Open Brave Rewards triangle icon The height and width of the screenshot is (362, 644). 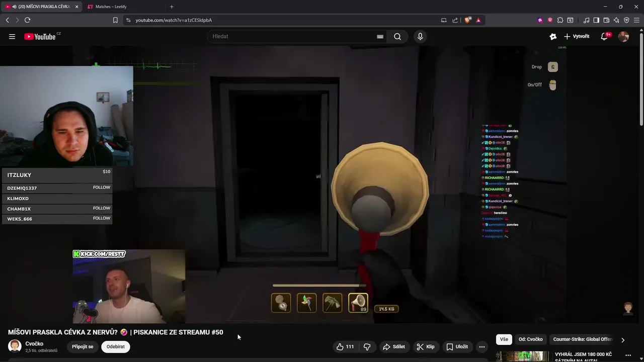478,20
